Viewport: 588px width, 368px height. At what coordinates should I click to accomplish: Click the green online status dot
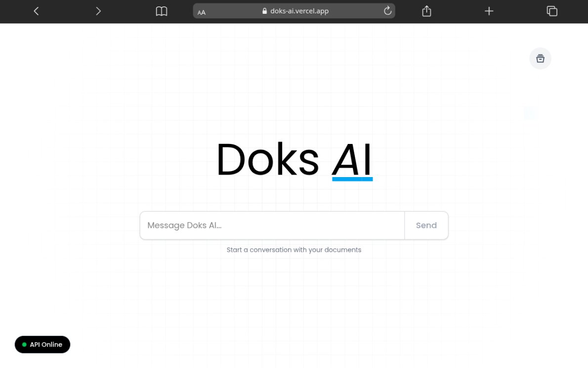pyautogui.click(x=24, y=344)
